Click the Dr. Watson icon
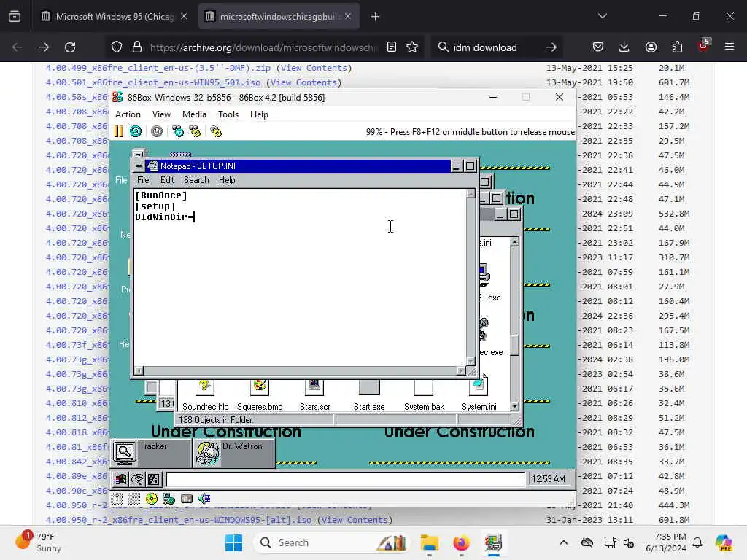The image size is (747, 560). pyautogui.click(x=208, y=453)
